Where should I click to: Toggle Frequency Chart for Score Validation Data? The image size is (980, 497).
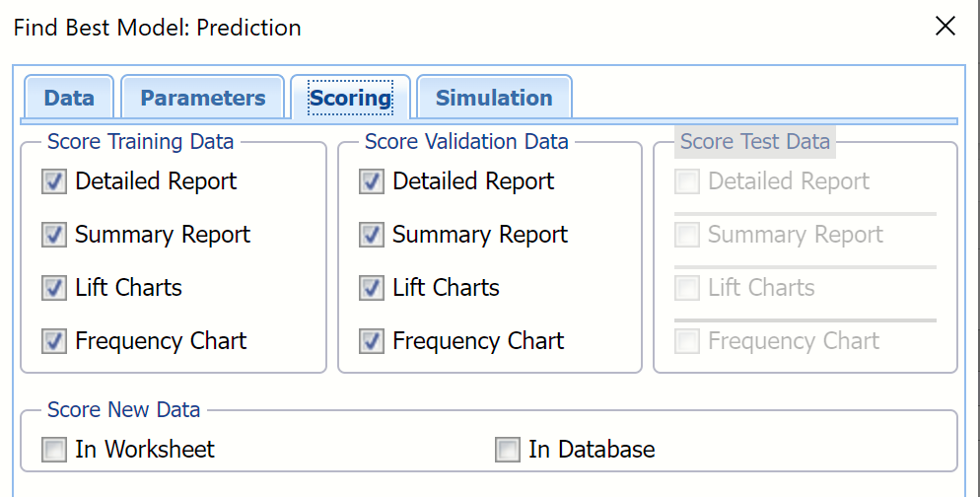click(x=372, y=342)
